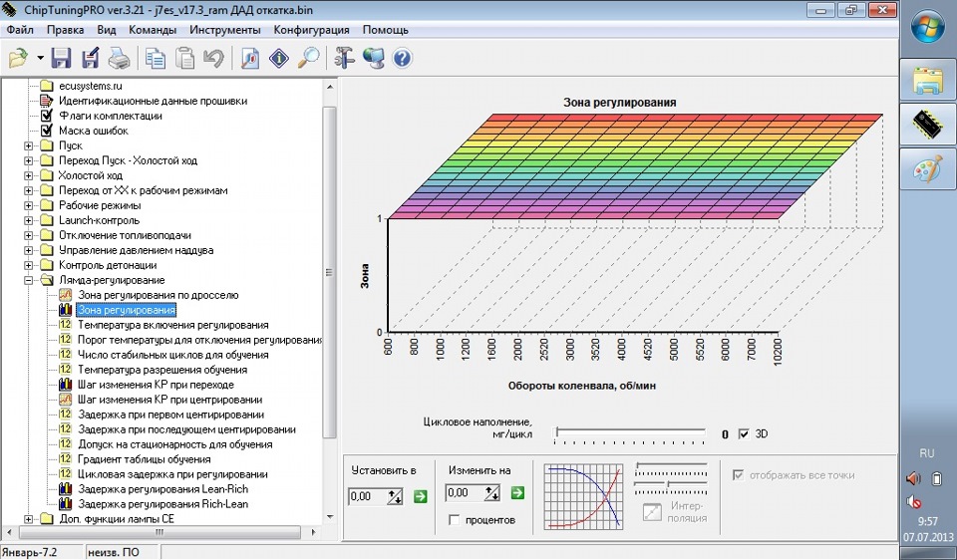Toggle the 'Маска ошибок' checkbox icon
The width and height of the screenshot is (957, 560).
coord(47,131)
